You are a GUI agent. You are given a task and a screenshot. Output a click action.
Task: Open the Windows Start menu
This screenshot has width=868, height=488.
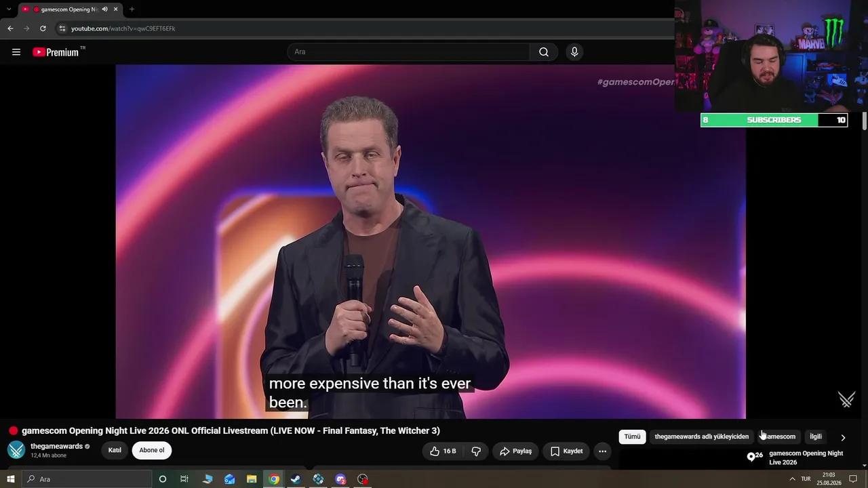click(x=10, y=479)
